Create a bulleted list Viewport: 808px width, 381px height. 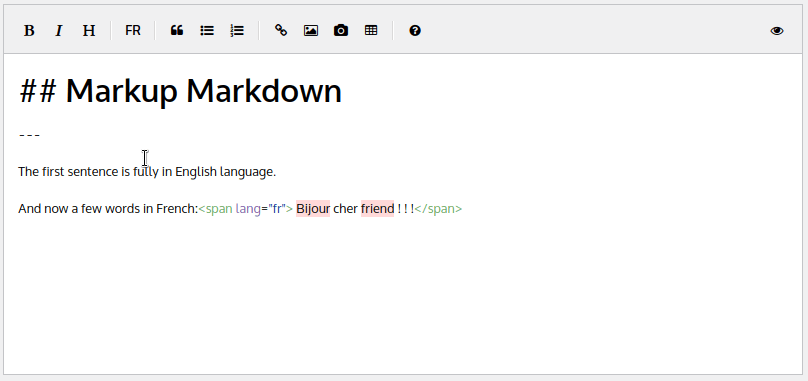coord(207,31)
